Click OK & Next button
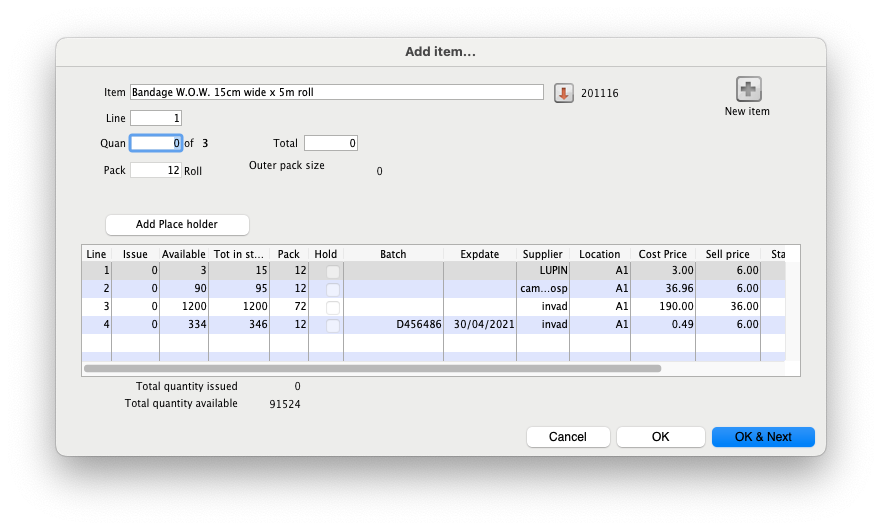Viewport: 882px width, 530px height. (x=763, y=437)
